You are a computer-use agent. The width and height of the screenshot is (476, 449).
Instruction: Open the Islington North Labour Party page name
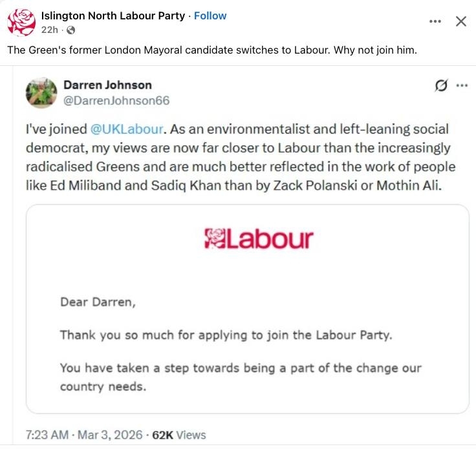click(113, 16)
